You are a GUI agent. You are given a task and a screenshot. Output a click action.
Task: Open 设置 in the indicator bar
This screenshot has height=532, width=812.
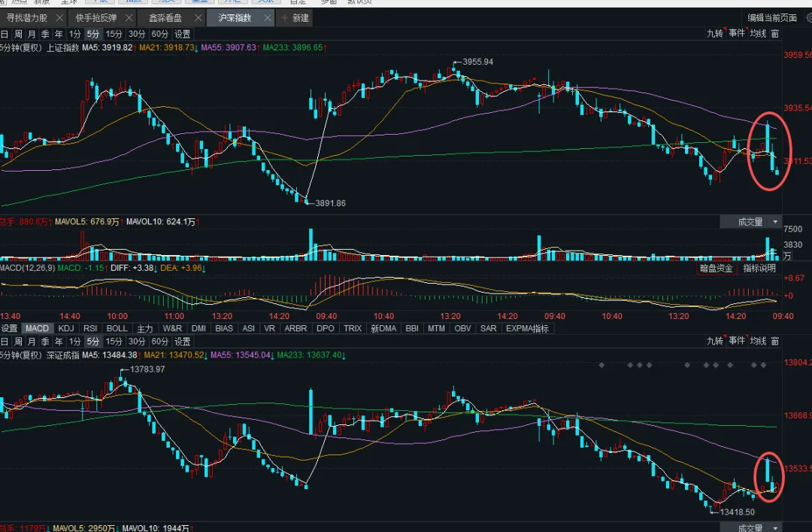click(9, 329)
